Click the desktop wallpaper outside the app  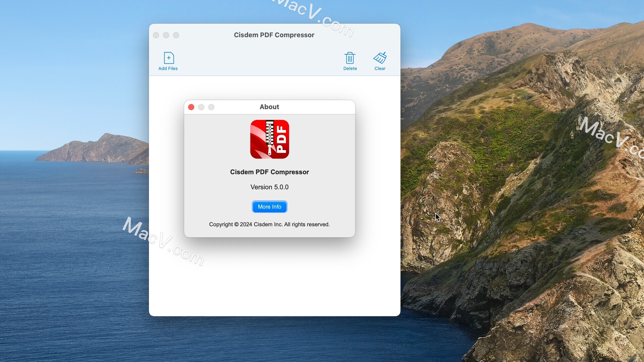click(67, 302)
